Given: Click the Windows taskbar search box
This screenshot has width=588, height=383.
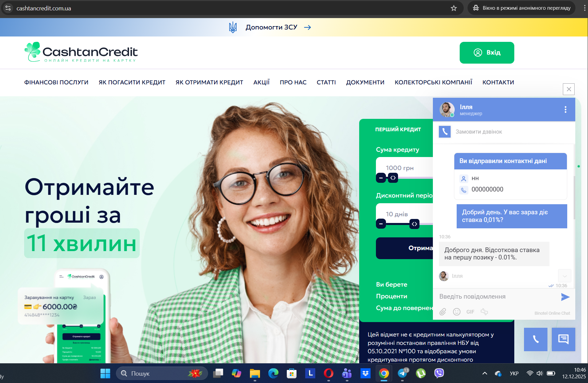Looking at the screenshot, I should click(162, 373).
